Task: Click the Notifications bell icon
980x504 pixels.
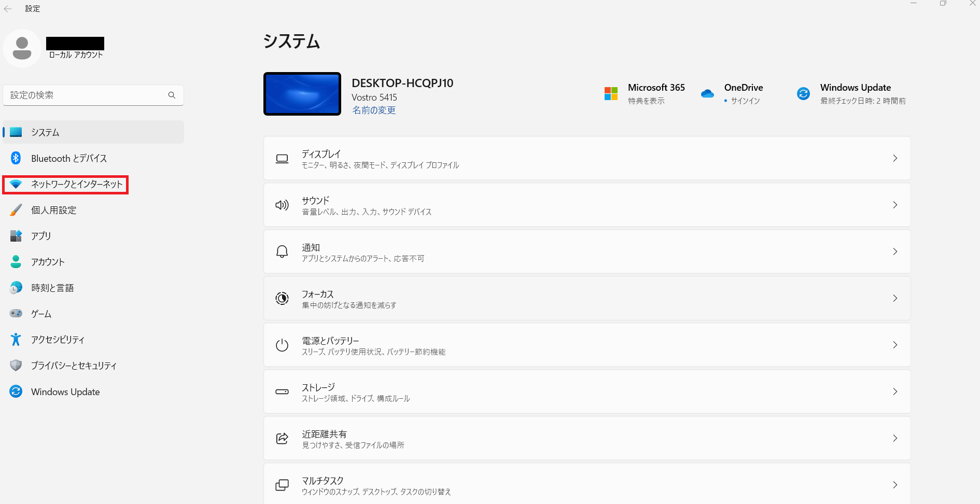Action: [282, 251]
